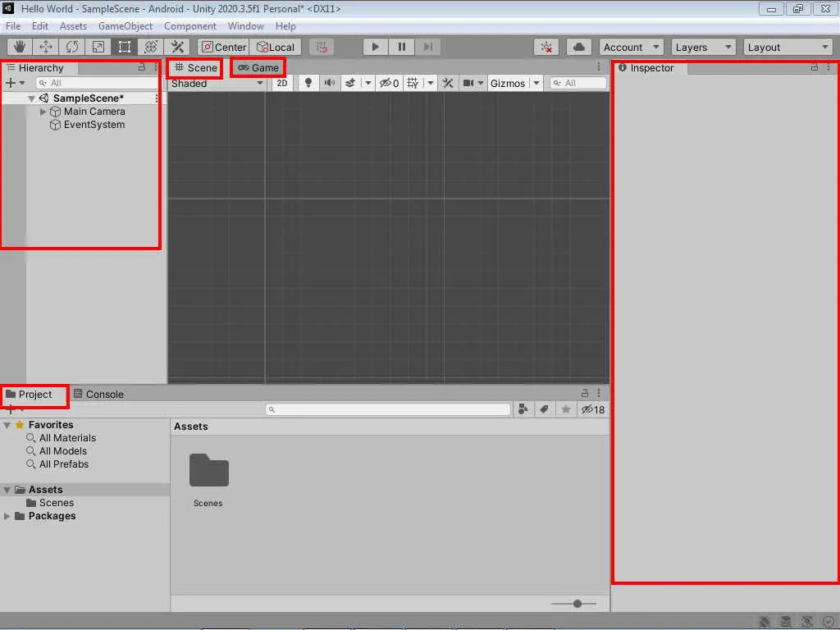Image resolution: width=840 pixels, height=630 pixels.
Task: Open custom editor tools
Action: tap(177, 47)
